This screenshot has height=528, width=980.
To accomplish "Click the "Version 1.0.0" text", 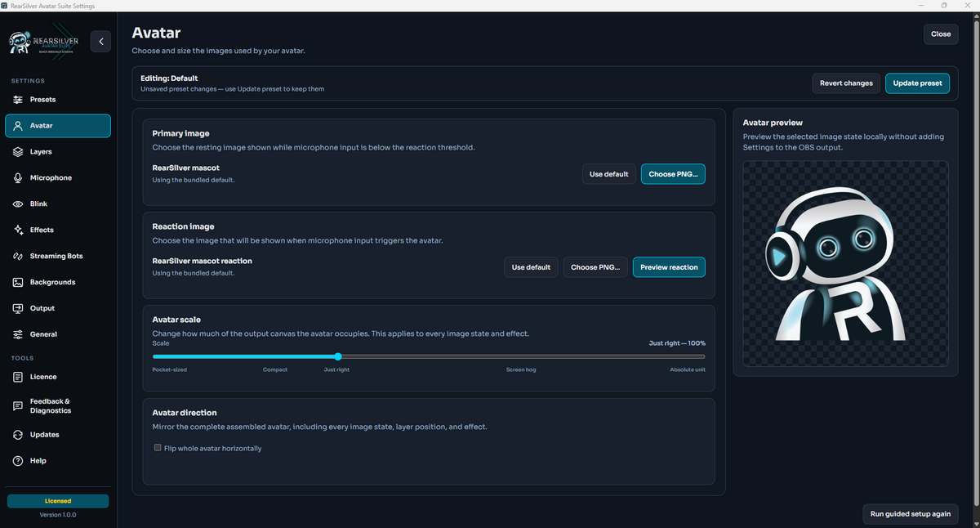I will pyautogui.click(x=58, y=515).
